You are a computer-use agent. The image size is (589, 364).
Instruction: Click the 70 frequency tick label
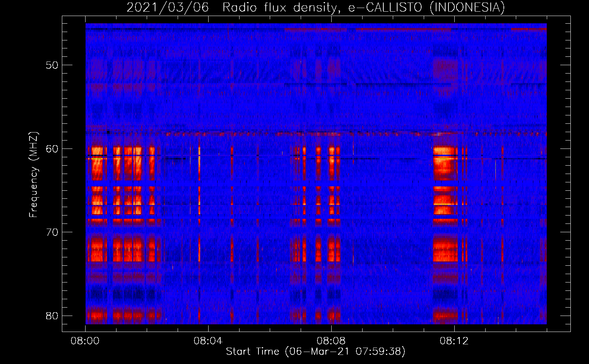click(52, 232)
